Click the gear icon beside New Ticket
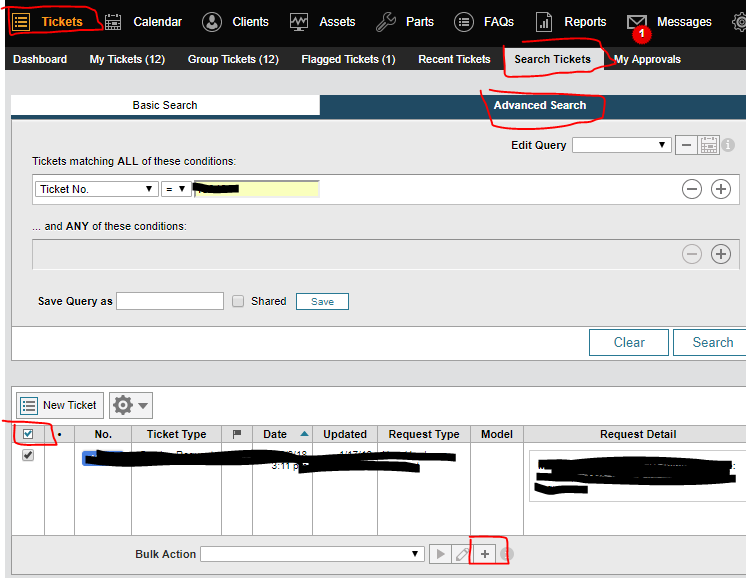This screenshot has width=746, height=578. [123, 405]
